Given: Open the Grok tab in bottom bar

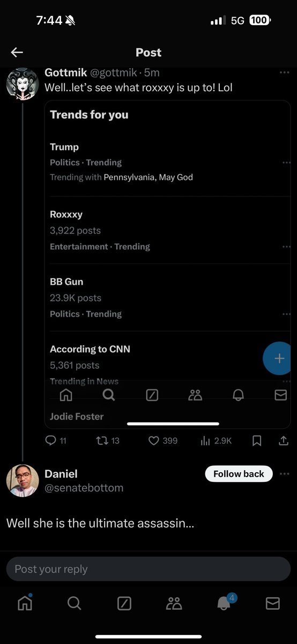Looking at the screenshot, I should point(124,604).
